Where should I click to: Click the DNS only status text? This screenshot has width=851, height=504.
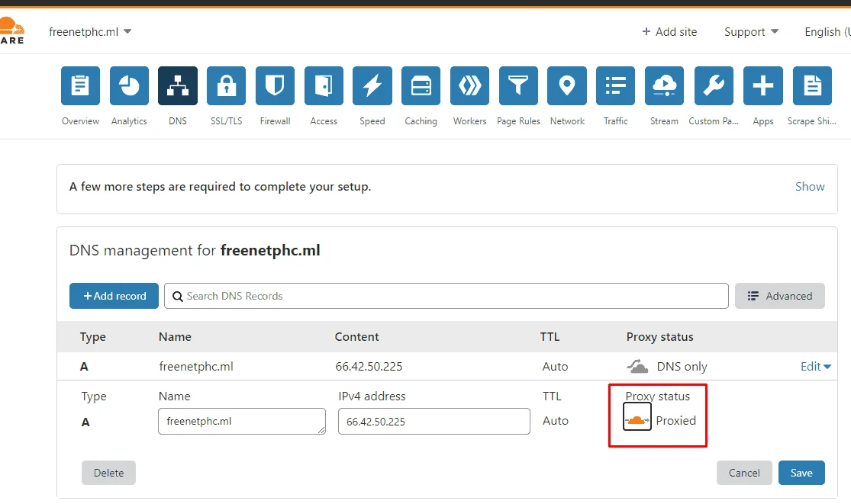pyautogui.click(x=682, y=366)
